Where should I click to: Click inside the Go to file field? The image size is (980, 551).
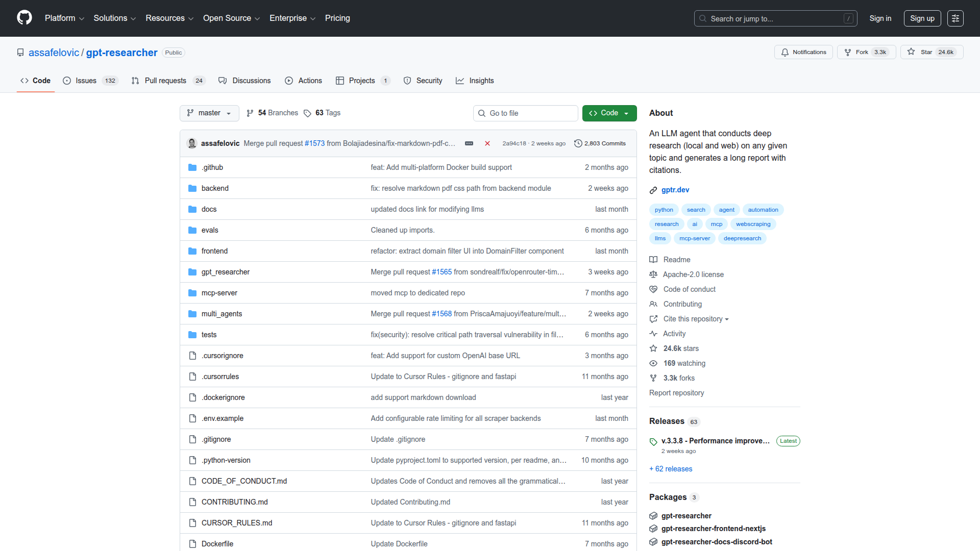[525, 113]
